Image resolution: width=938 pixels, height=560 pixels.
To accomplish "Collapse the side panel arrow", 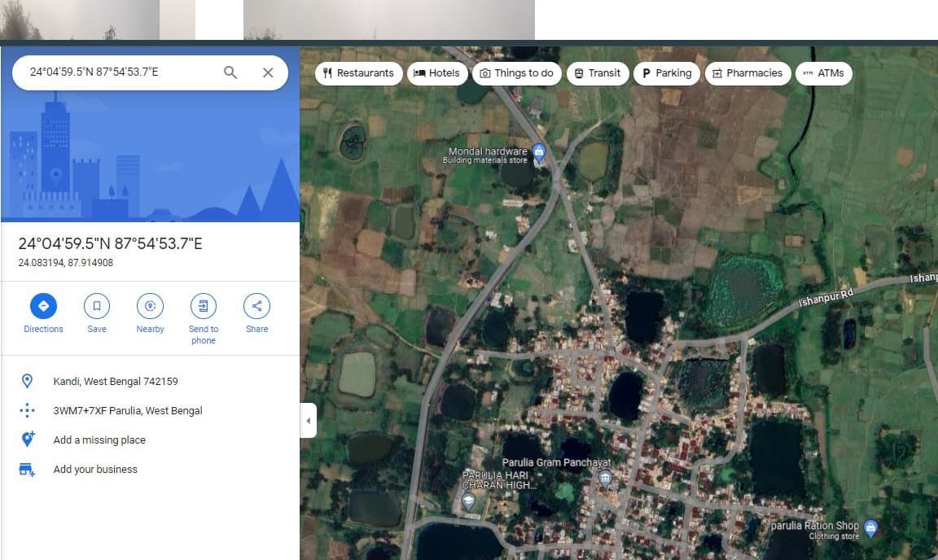I will pos(308,421).
